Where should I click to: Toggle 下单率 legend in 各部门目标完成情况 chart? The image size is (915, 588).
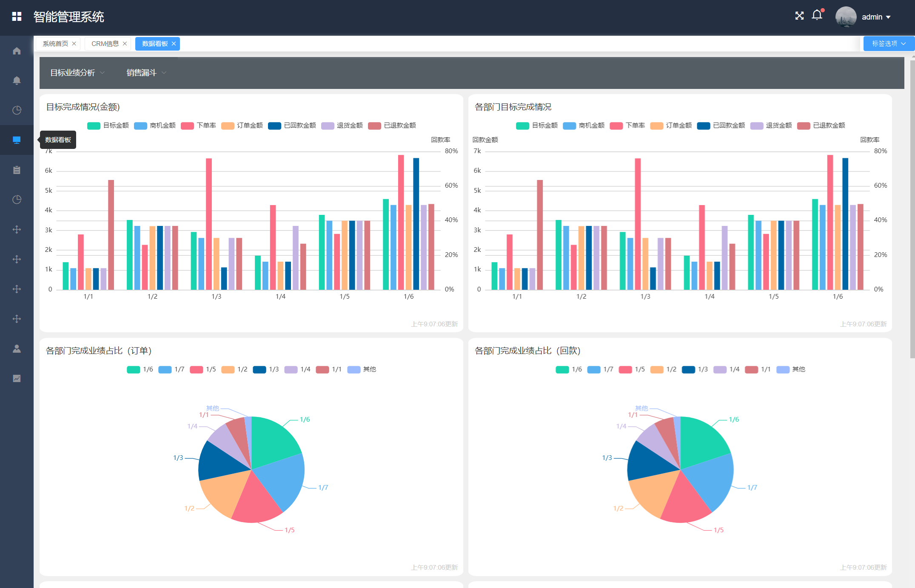pyautogui.click(x=627, y=126)
